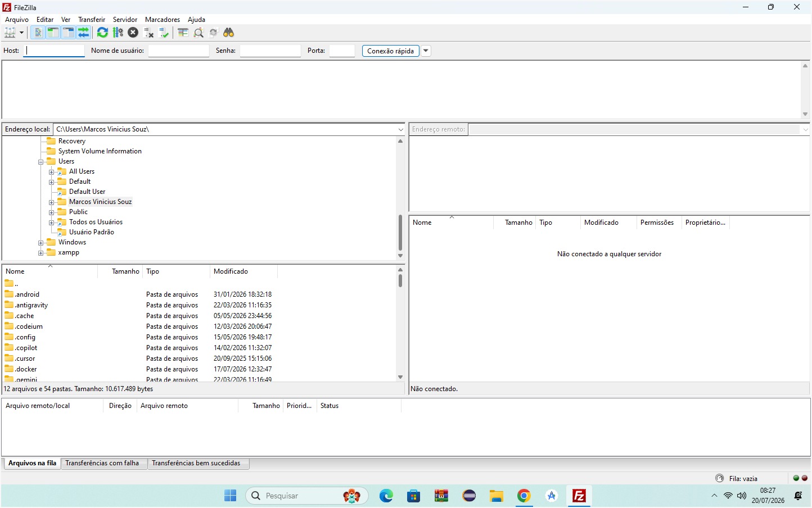Open the Site Manager icon
Image resolution: width=812 pixels, height=508 pixels.
tap(10, 33)
